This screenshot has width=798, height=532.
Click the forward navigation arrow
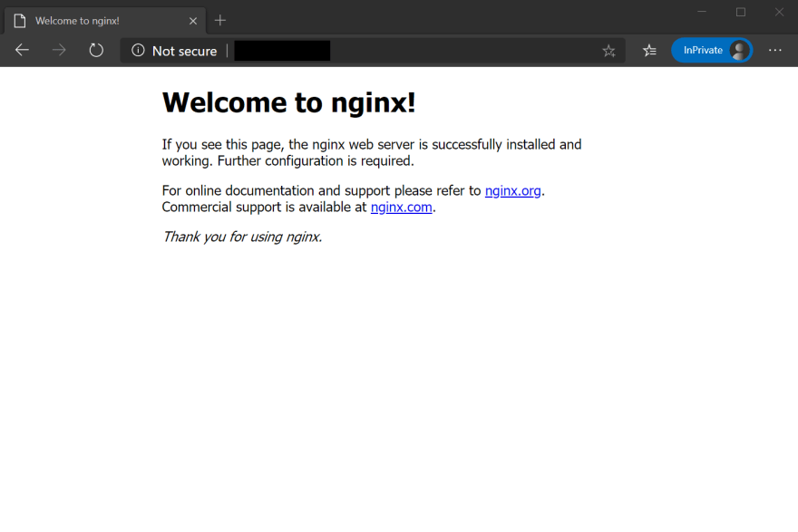pyautogui.click(x=59, y=50)
